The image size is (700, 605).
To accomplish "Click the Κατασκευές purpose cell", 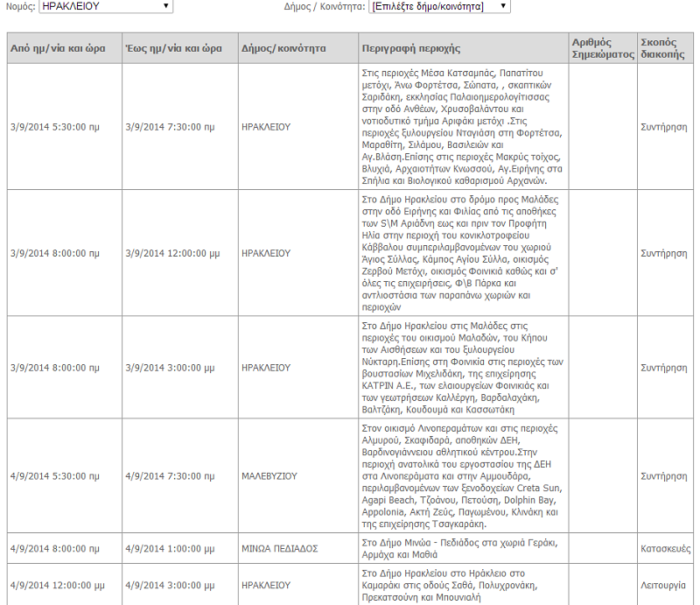I will tap(663, 548).
